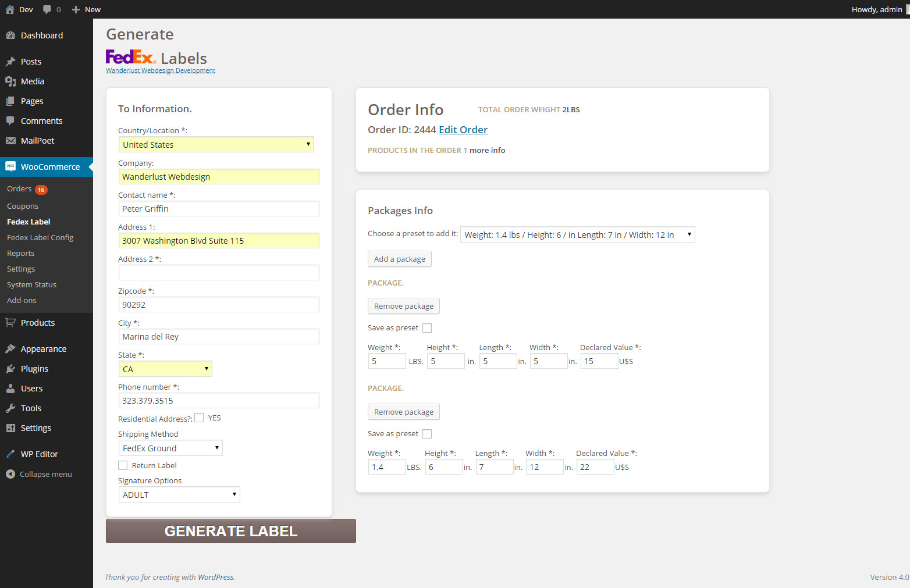Viewport: 910px width, 588px height.
Task: Open the State dropdown showing CA
Action: point(165,369)
